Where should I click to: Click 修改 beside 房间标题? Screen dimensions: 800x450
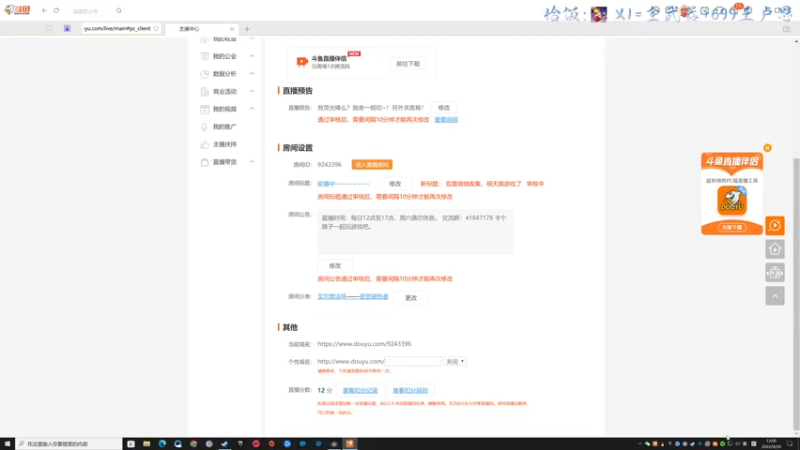(x=395, y=184)
